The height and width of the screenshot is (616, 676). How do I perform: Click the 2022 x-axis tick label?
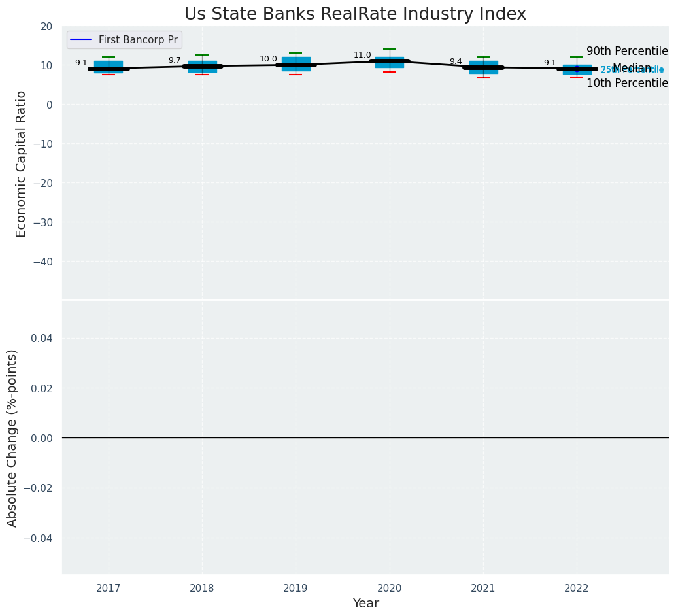[577, 589]
